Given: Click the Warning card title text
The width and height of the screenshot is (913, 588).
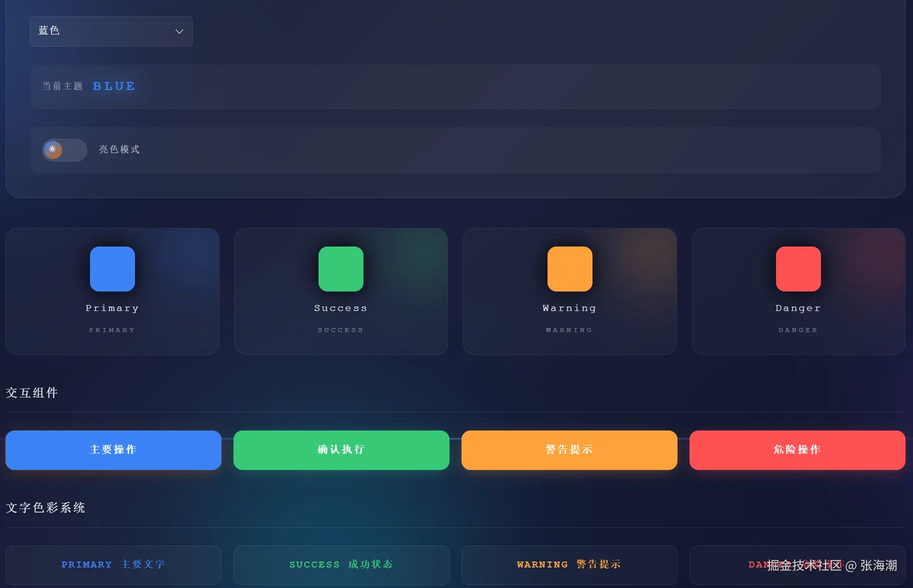Looking at the screenshot, I should [x=569, y=308].
